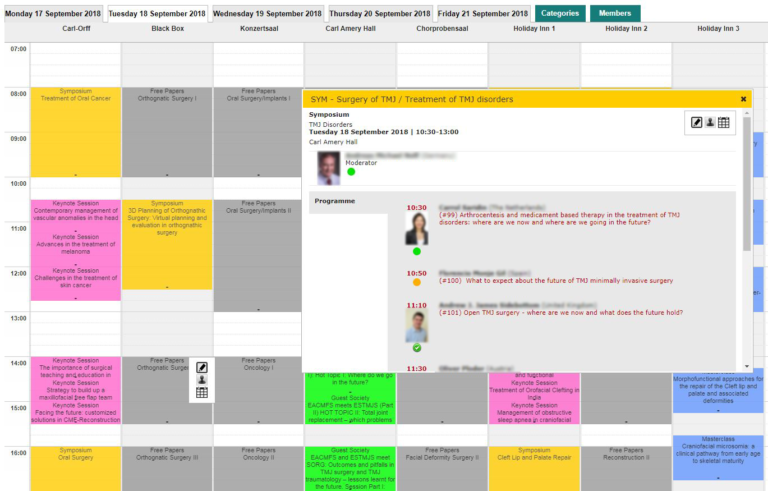This screenshot has height=491, width=768.
Task: Open Keynote Session Strategy to build up flap team
Action: pos(75,390)
